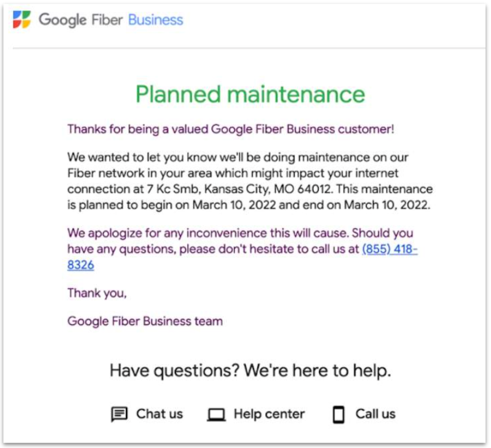Image resolution: width=491 pixels, height=448 pixels.
Task: Call the (855) 418-8326 phone number link
Action: click(390, 249)
